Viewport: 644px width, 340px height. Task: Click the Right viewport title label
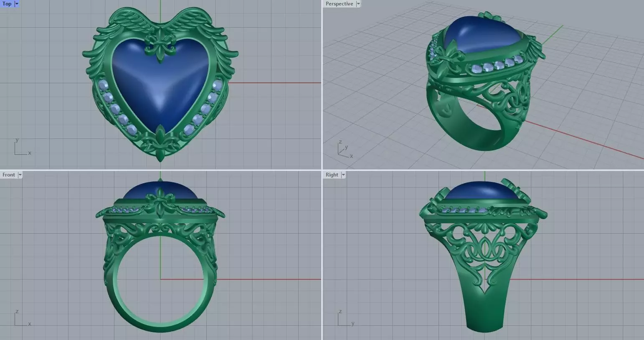click(332, 175)
